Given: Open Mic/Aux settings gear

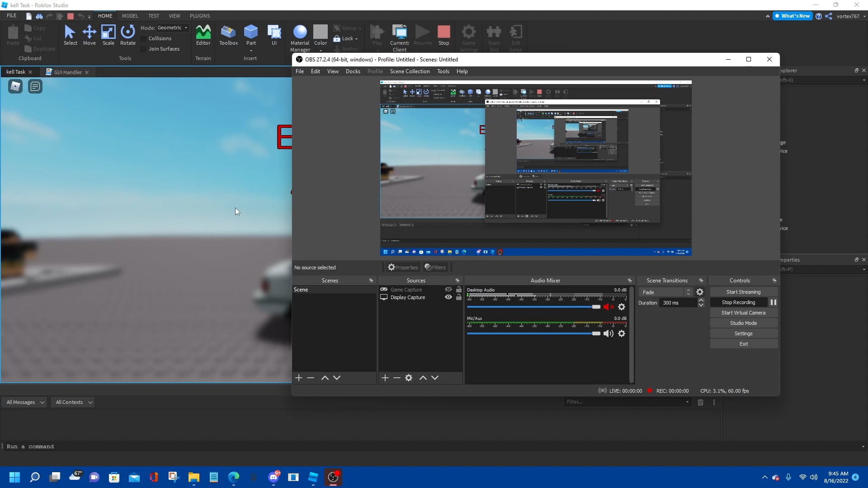Looking at the screenshot, I should coord(622,333).
